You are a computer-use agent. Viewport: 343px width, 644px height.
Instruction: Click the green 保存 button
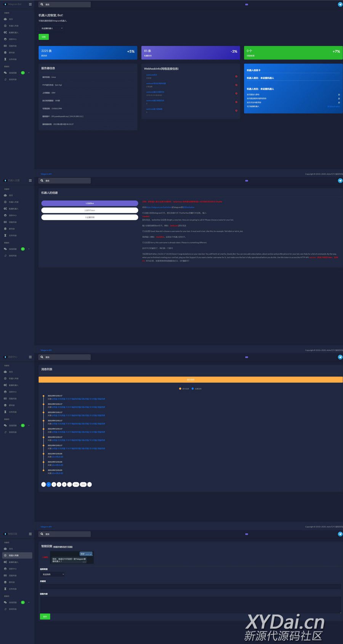pyautogui.click(x=45, y=617)
